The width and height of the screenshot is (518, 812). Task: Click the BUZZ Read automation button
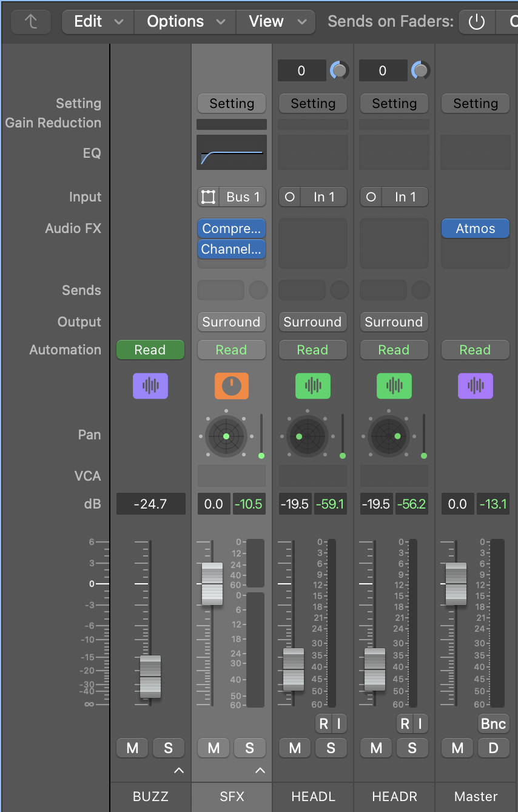[x=150, y=350]
